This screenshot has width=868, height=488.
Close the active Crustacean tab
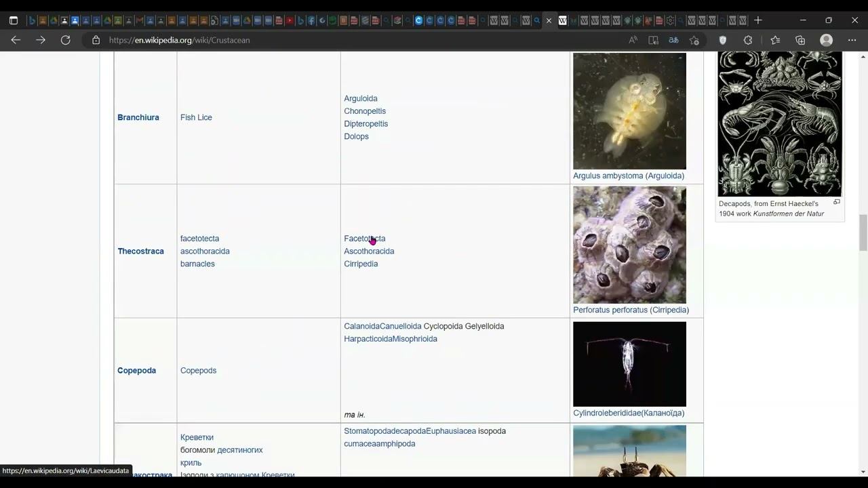point(549,20)
